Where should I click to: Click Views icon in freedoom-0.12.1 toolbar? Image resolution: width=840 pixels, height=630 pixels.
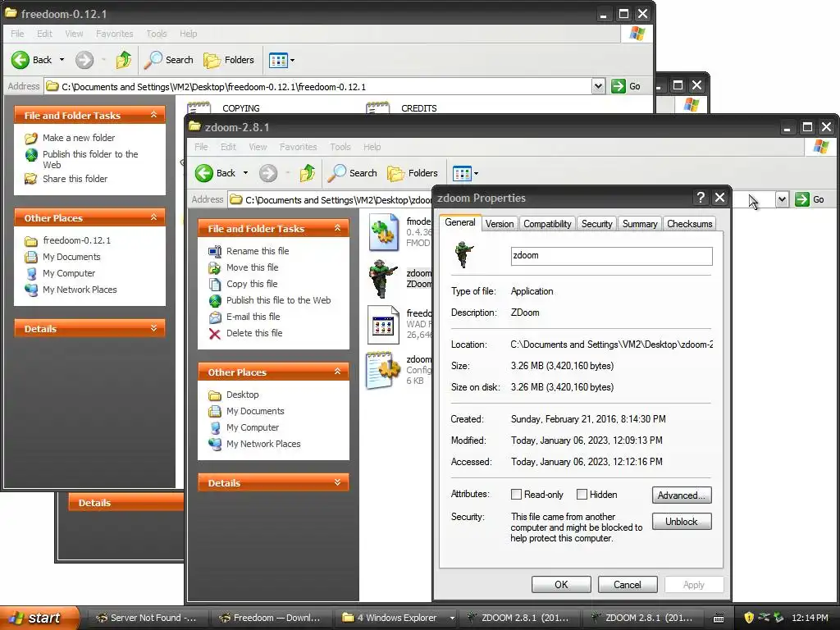(277, 60)
